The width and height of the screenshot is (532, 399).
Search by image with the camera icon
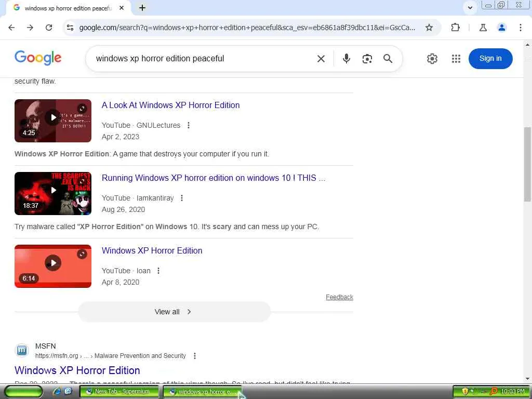(367, 59)
